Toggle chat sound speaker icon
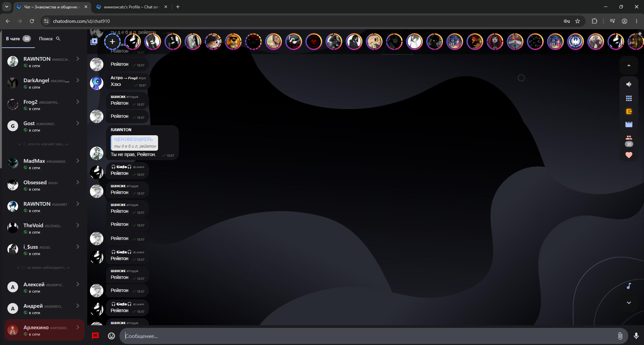The image size is (644, 345). (629, 84)
